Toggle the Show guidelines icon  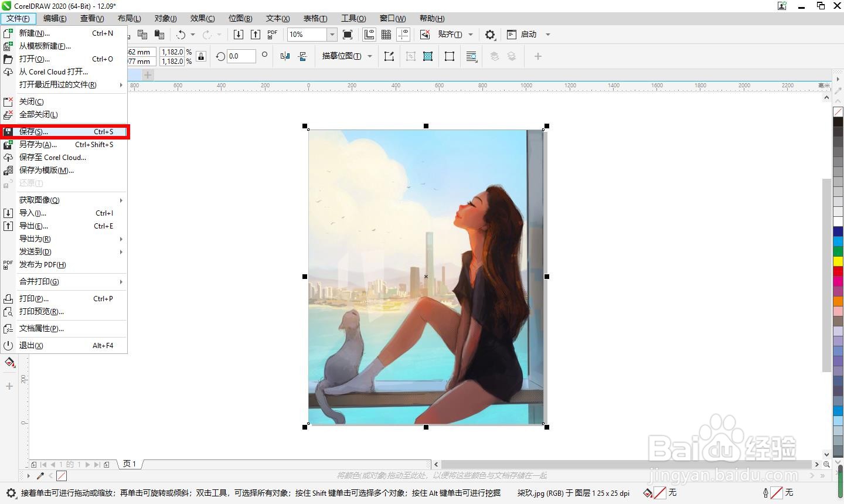[x=403, y=35]
